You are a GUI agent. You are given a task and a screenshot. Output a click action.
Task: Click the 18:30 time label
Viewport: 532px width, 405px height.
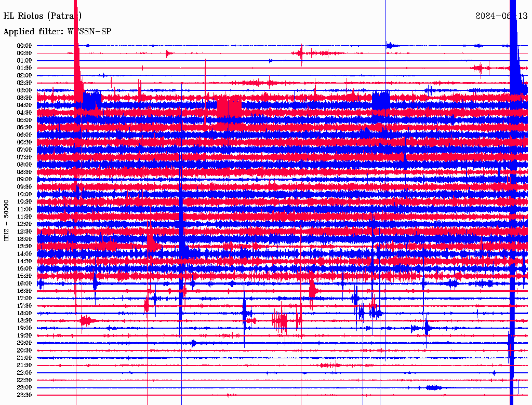[24, 320]
